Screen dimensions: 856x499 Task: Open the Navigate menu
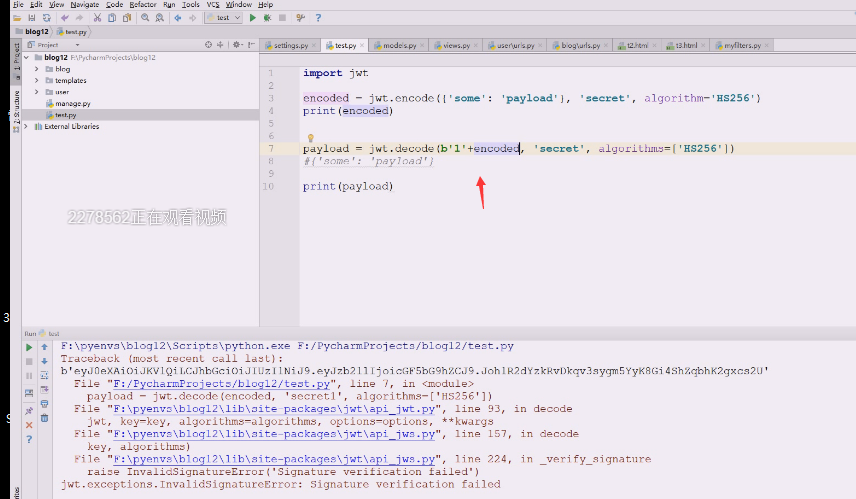click(x=85, y=4)
